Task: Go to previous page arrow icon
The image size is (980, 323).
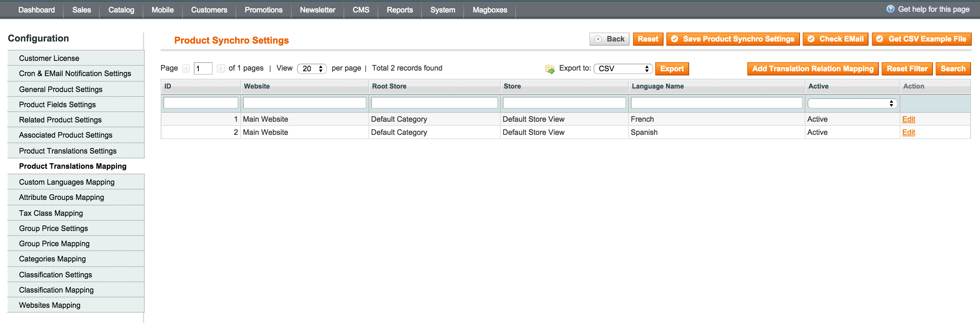Action: point(186,68)
